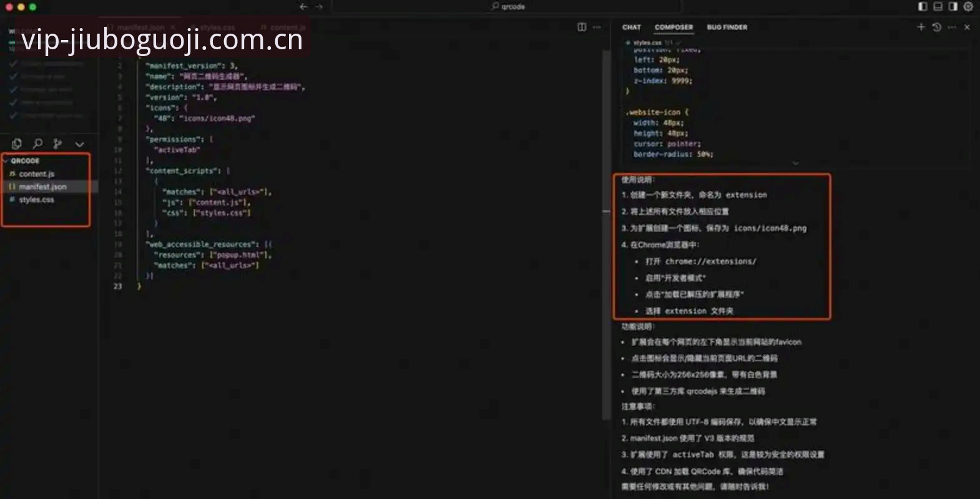980x499 pixels.
Task: Split the editor with the split icon
Action: pos(582,27)
